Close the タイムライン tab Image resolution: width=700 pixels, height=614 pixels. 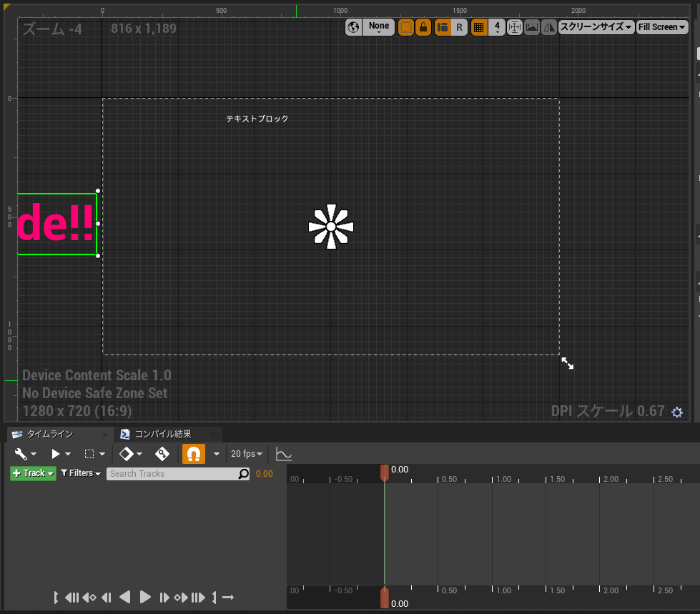click(x=105, y=434)
